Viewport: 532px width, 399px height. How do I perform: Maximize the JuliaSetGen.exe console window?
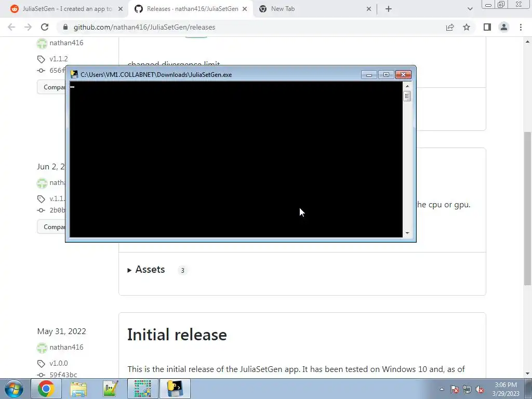[386, 75]
